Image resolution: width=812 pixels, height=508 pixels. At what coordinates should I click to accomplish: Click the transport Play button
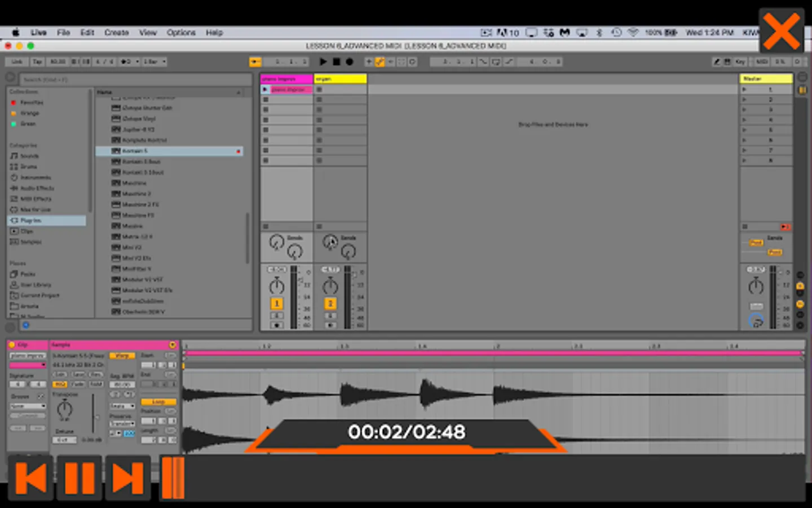[x=323, y=62]
